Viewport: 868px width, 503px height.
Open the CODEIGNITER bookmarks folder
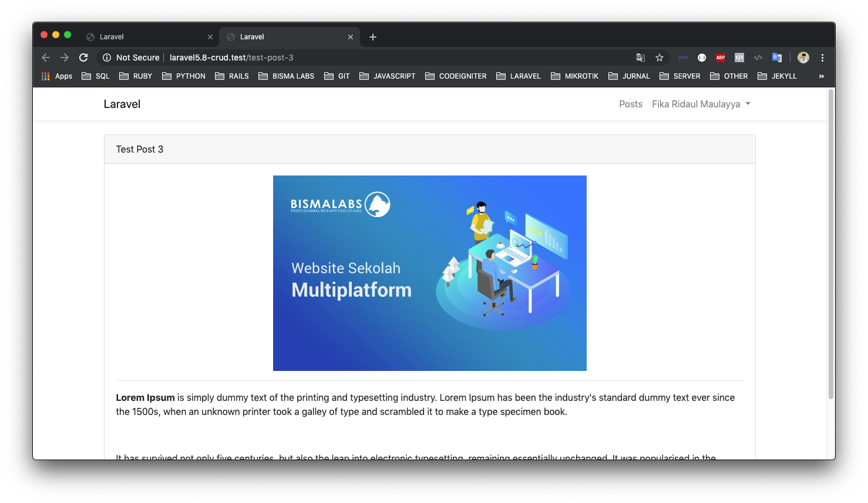[456, 76]
